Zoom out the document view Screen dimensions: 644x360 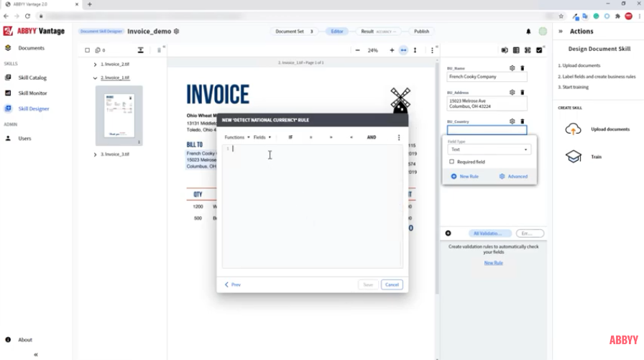[x=358, y=50]
